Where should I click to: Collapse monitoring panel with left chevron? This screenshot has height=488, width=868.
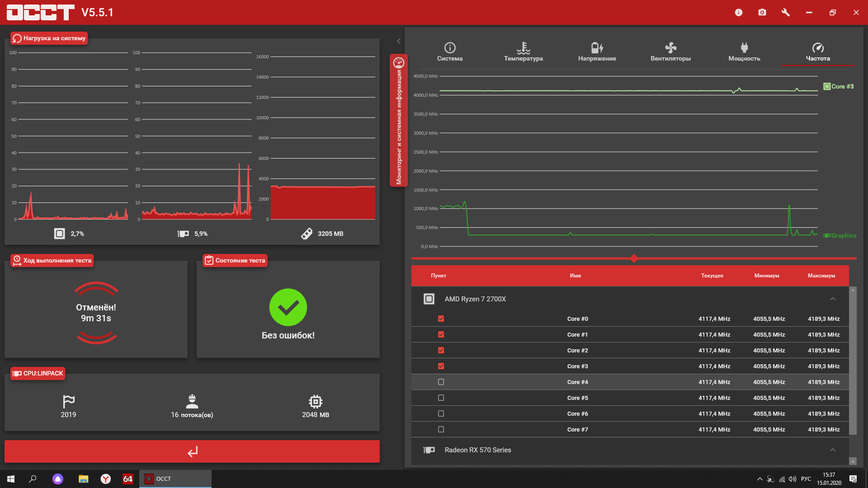coord(399,41)
